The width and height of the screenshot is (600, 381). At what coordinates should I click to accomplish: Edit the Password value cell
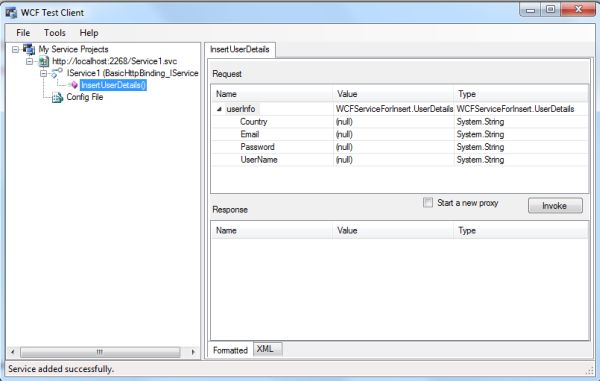tap(394, 147)
